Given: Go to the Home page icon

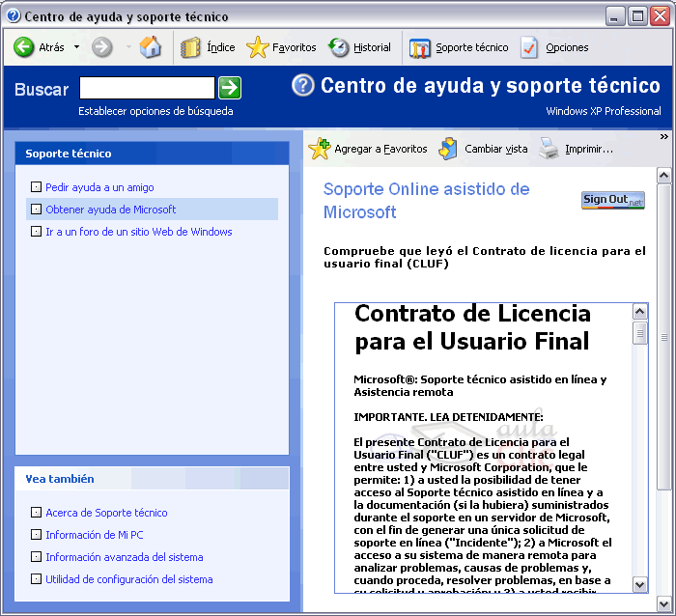Looking at the screenshot, I should coord(151,47).
